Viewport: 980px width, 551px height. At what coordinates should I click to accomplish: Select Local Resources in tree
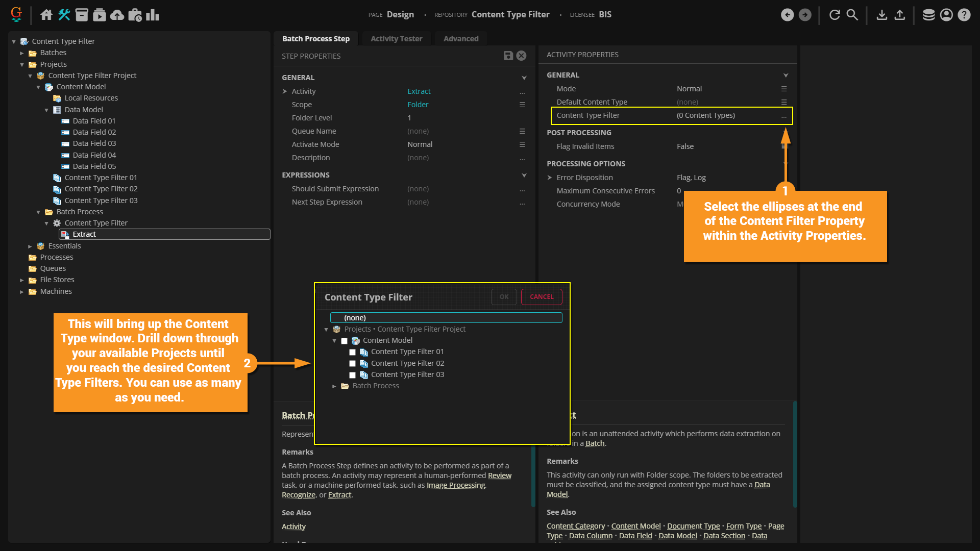click(91, 98)
